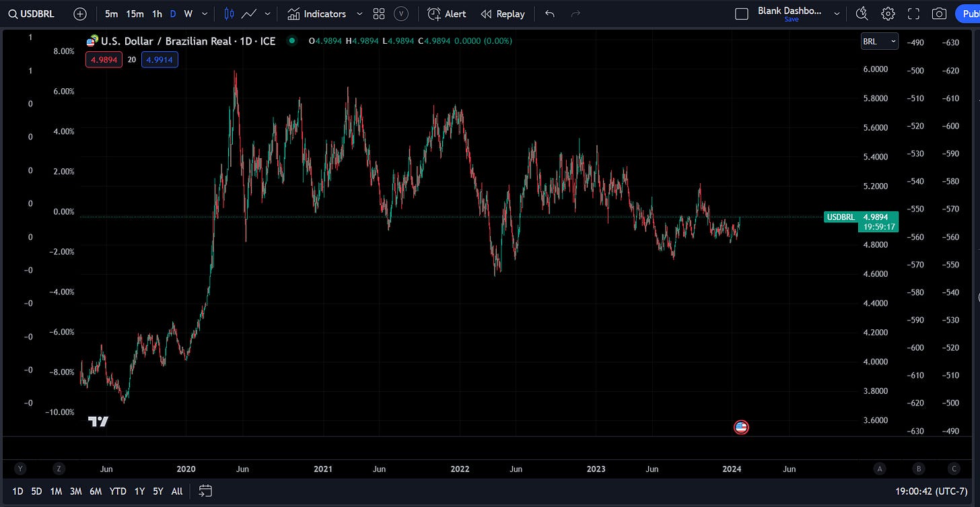The image size is (980, 507).
Task: Click the blue 4.9914 buy price box
Action: tap(160, 60)
